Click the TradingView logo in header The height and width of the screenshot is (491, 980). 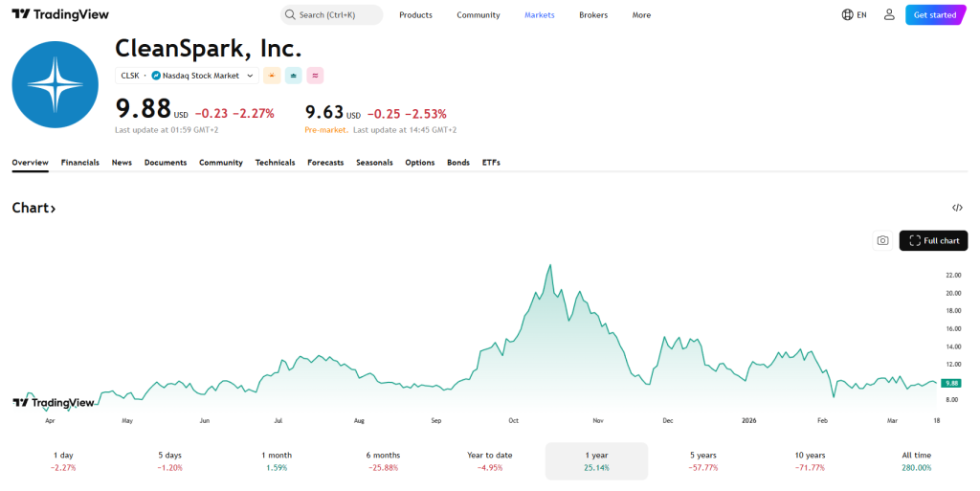pos(60,14)
